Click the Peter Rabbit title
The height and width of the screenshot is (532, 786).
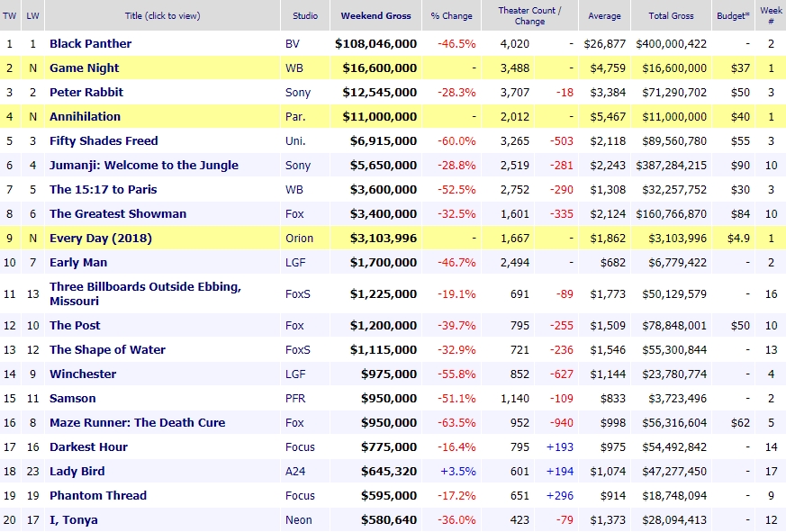tap(86, 92)
